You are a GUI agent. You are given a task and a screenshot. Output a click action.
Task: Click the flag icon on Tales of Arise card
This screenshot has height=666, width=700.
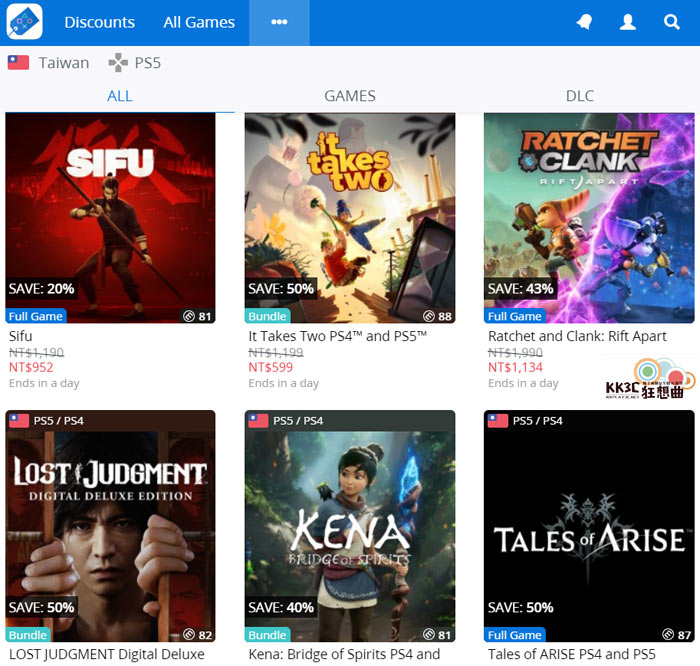(x=497, y=420)
